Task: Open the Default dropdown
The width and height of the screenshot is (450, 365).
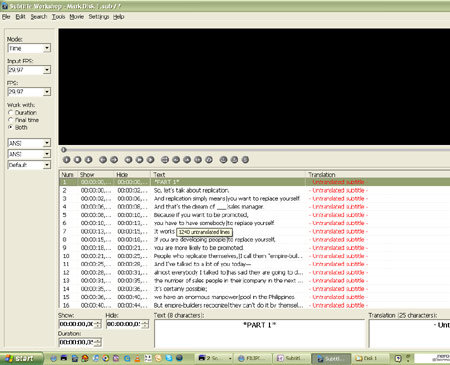Action: coord(47,165)
